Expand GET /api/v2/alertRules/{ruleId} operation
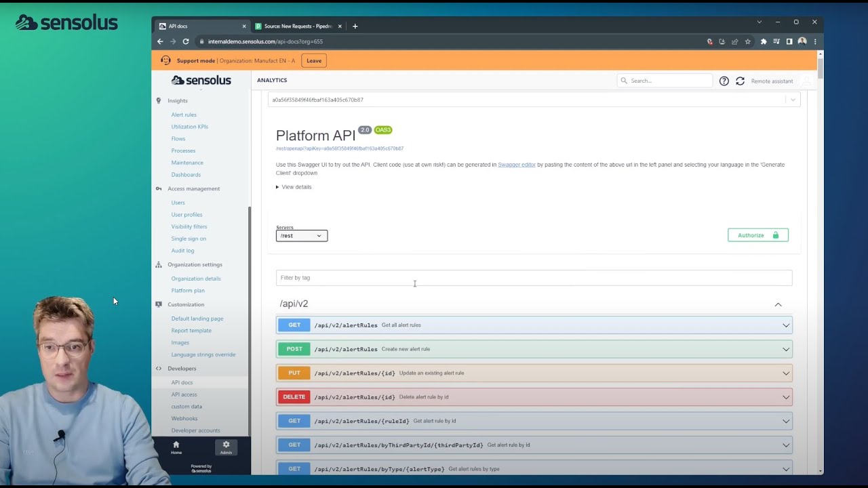The height and width of the screenshot is (488, 868). pyautogui.click(x=534, y=421)
